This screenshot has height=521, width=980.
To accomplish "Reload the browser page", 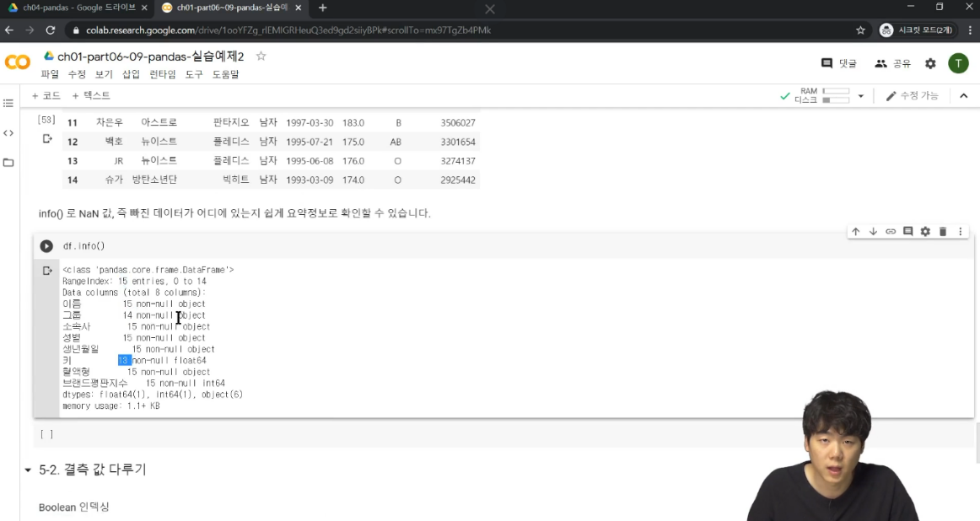I will (x=51, y=30).
